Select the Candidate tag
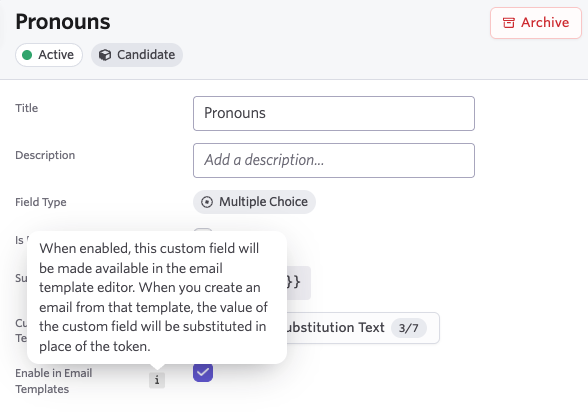This screenshot has width=588, height=413. pos(137,55)
